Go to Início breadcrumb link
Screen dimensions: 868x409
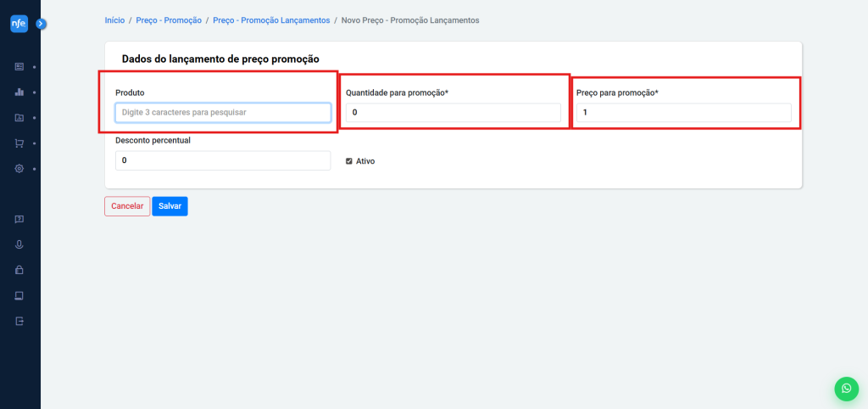pos(114,20)
